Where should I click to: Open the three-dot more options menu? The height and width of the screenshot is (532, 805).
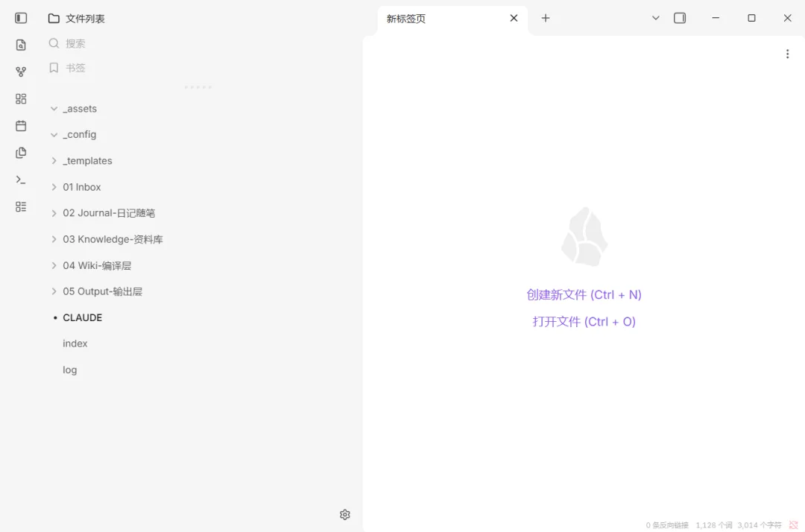(788, 54)
